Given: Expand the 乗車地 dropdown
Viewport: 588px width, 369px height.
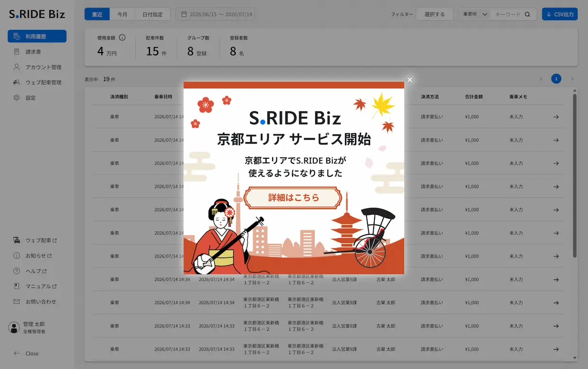Looking at the screenshot, I should click(x=475, y=14).
